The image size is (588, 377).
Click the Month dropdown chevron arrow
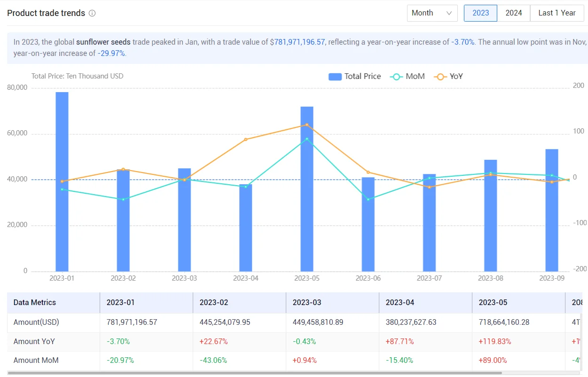(449, 13)
